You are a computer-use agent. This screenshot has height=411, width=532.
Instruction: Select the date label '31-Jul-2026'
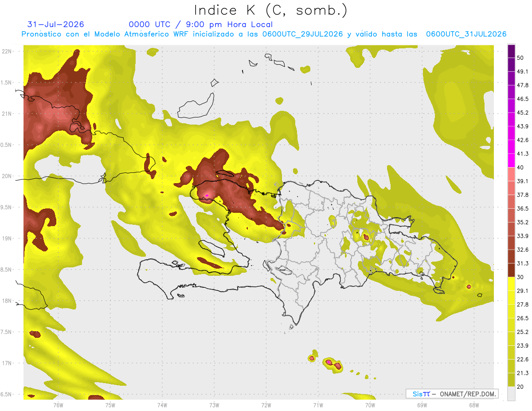coord(56,24)
